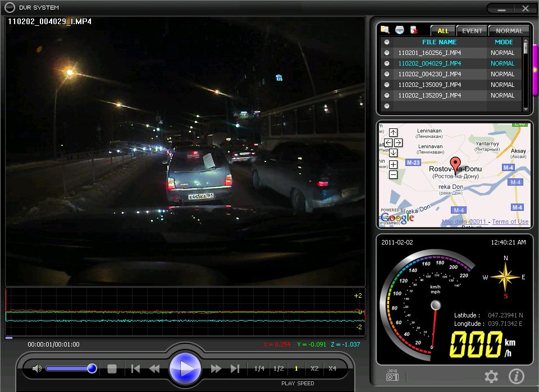
Task: Pan the map left with the arrow
Action: pos(388,142)
